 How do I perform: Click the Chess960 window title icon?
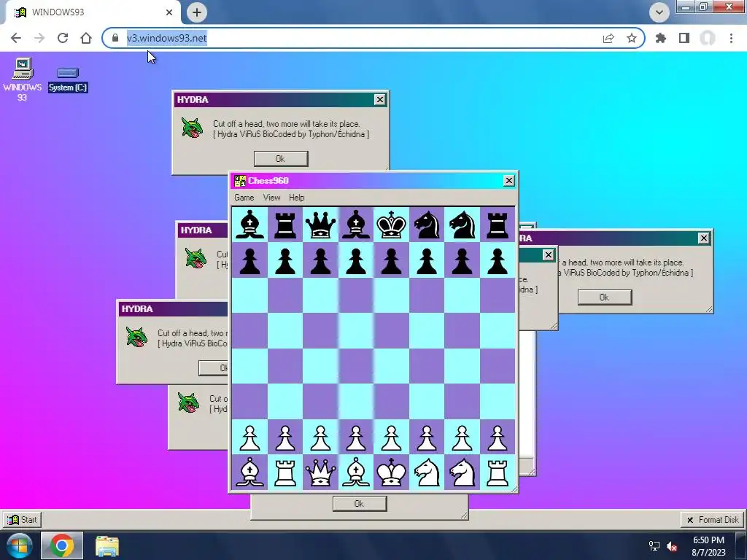pos(240,181)
